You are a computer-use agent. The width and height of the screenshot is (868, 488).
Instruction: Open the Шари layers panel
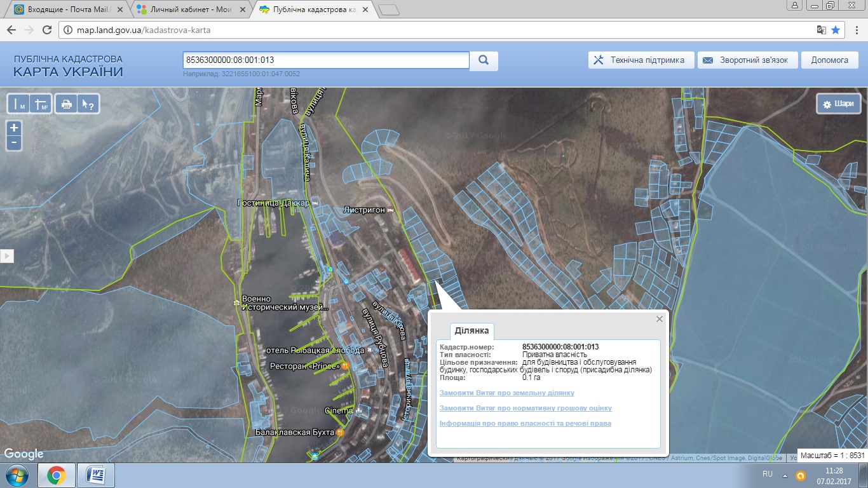pyautogui.click(x=839, y=104)
